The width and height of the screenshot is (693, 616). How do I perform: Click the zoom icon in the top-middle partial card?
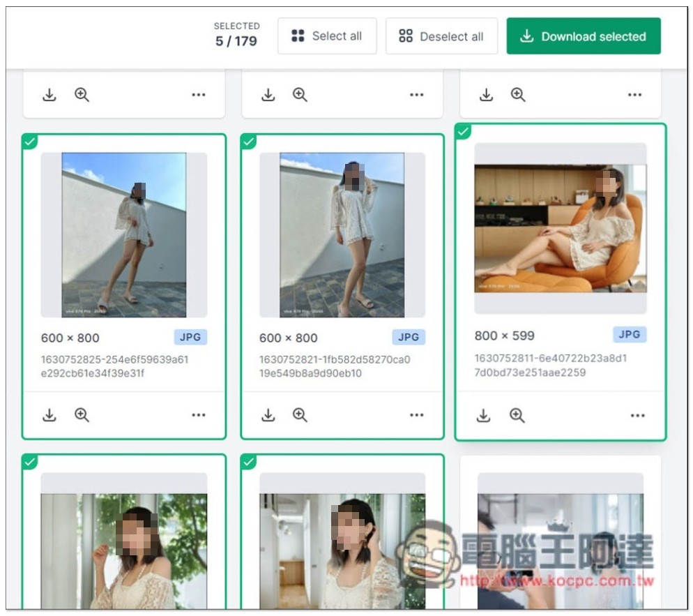300,95
